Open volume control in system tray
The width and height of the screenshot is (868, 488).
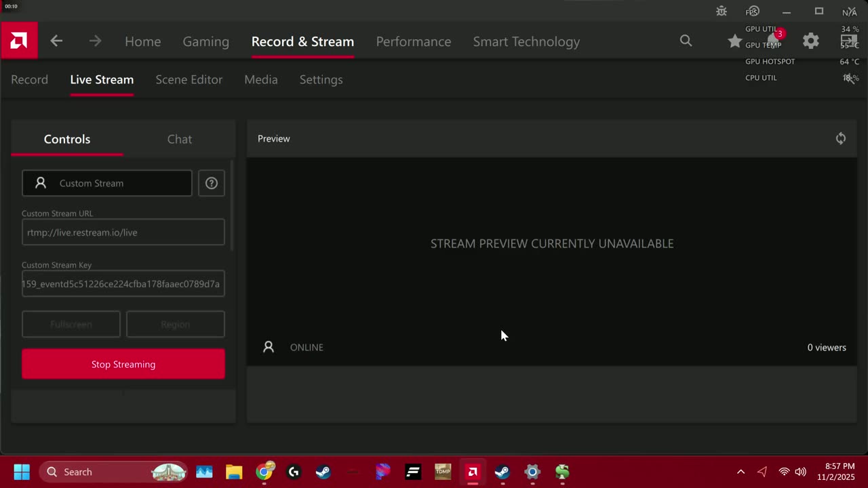coord(800,472)
